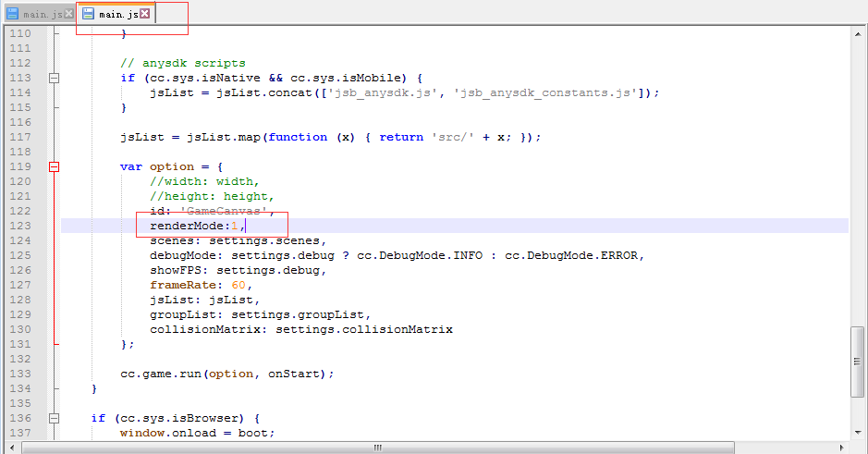Viewport: 868px width, 454px height.
Task: Collapse the var option block at line 119
Action: pos(54,166)
